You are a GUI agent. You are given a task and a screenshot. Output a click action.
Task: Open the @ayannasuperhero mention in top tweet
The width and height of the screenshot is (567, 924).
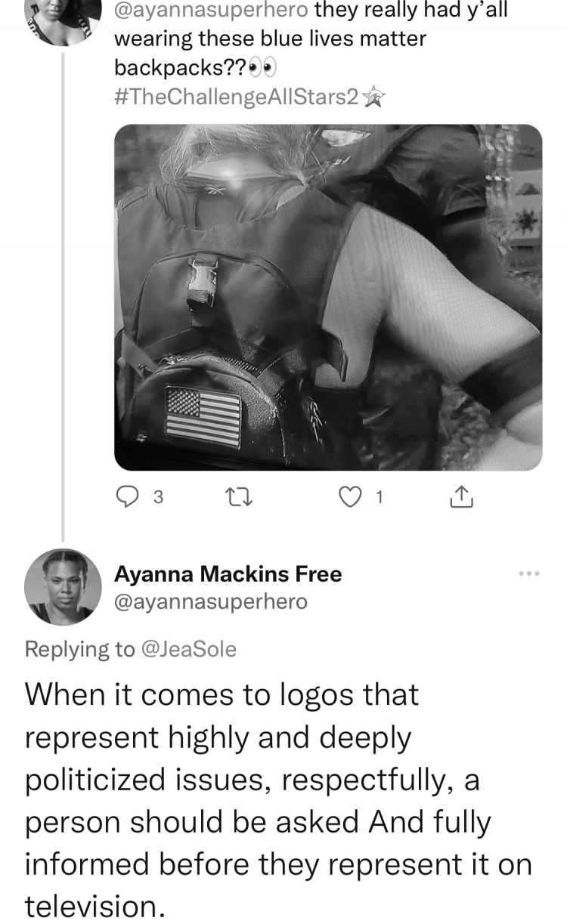coord(211,11)
